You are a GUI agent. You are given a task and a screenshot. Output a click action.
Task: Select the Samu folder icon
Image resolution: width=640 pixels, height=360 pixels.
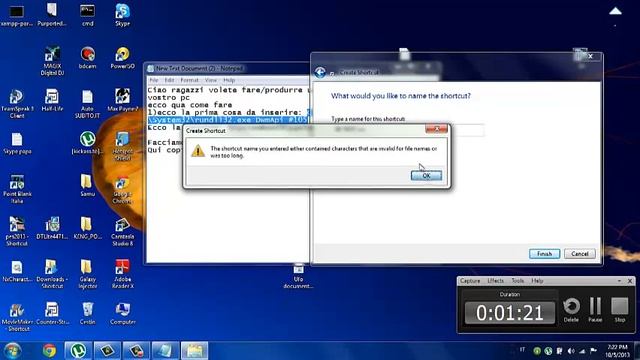tap(87, 186)
